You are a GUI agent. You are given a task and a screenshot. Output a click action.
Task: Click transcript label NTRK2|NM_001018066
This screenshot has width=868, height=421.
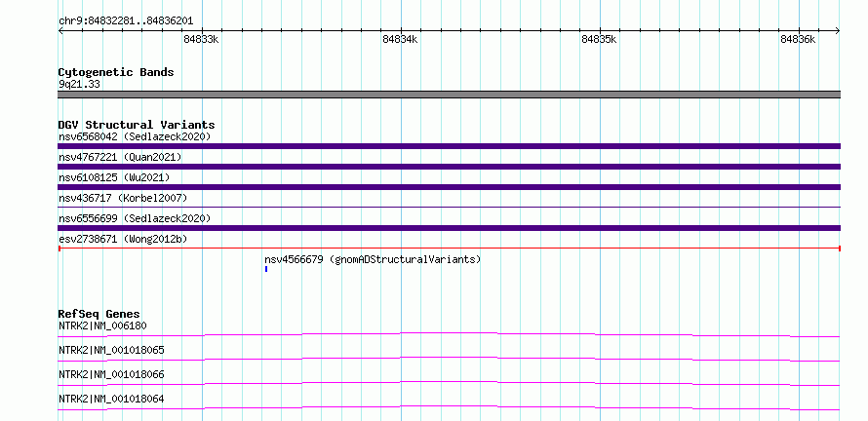click(x=111, y=374)
